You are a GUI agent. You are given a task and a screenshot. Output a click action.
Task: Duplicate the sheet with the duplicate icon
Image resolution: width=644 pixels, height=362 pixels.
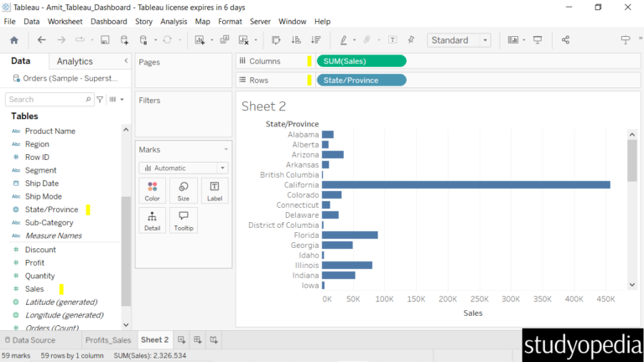coord(224,40)
